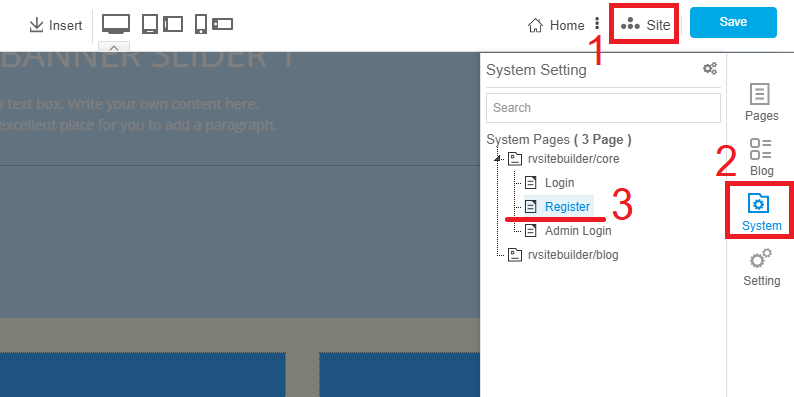This screenshot has height=397, width=794.
Task: Collapse toolbar with up chevron
Action: [x=114, y=47]
